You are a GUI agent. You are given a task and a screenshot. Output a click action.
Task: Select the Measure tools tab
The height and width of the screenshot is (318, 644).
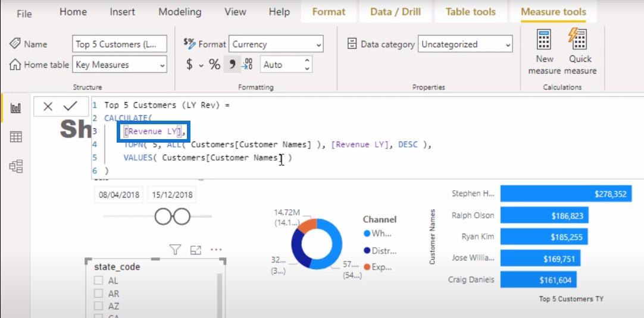tap(553, 12)
